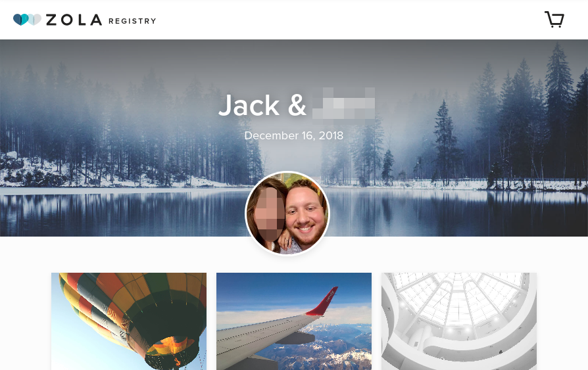Click the tall pine tree right of the date

point(445,143)
